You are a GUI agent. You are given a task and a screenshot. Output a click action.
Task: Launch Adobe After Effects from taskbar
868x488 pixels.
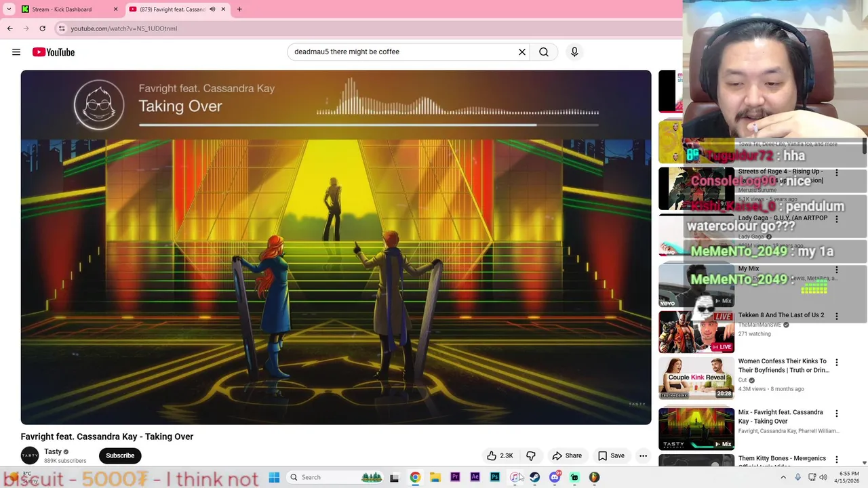point(475,477)
